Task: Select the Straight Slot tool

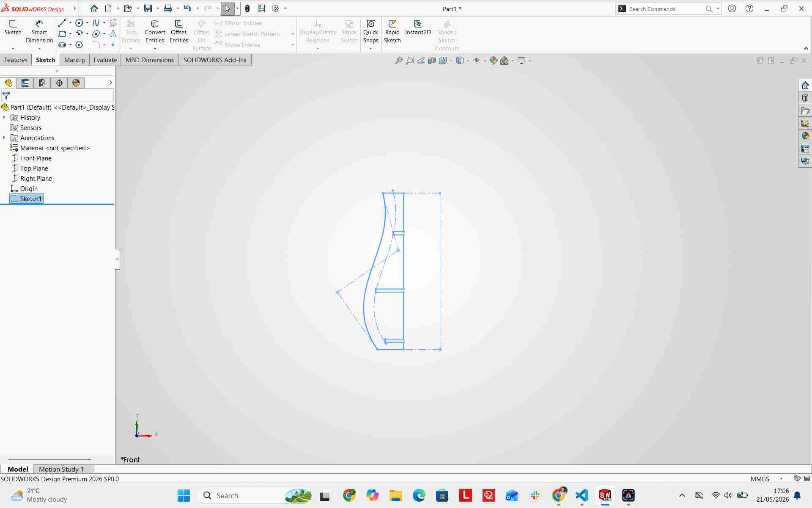Action: [x=62, y=45]
